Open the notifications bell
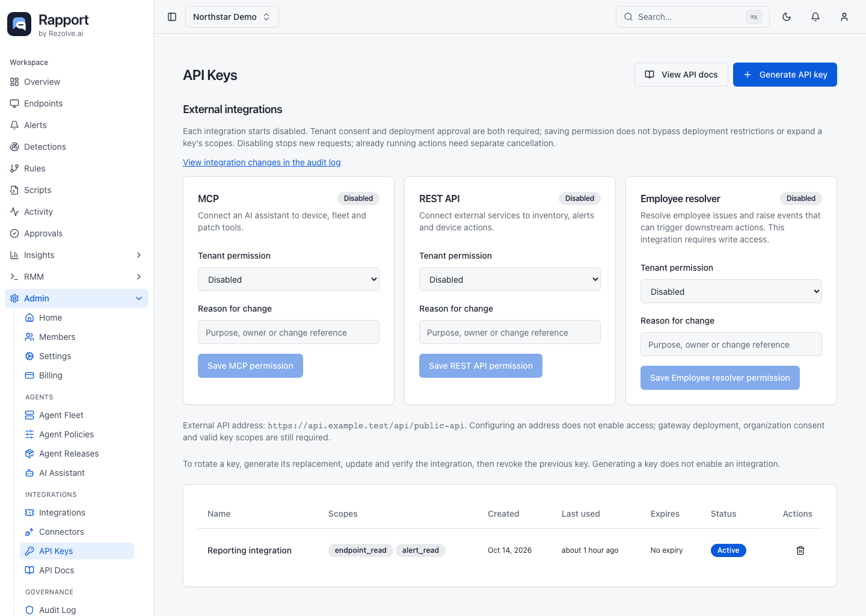866x616 pixels. (815, 17)
